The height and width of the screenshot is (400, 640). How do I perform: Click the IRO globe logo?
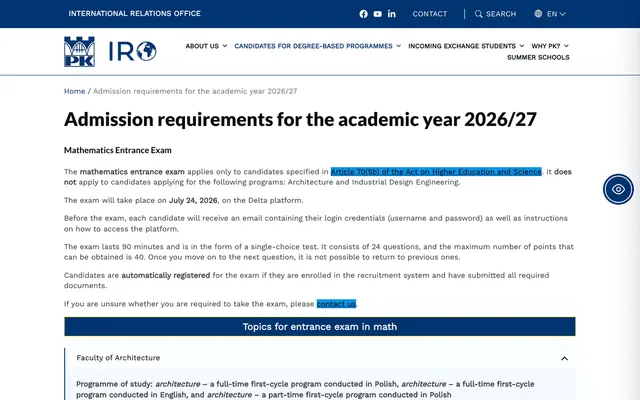coord(133,51)
